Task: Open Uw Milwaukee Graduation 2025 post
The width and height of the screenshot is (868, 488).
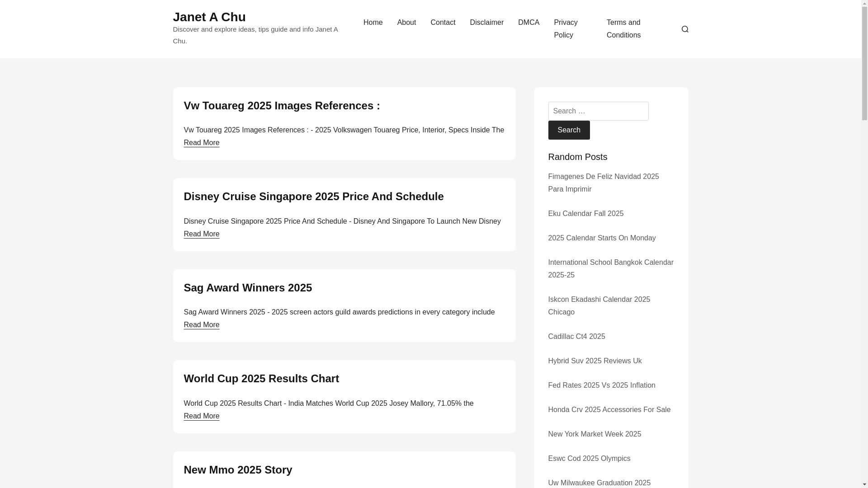Action: point(599,483)
